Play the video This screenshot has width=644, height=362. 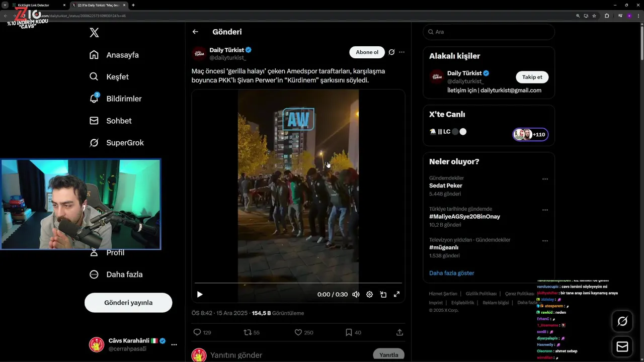200,295
